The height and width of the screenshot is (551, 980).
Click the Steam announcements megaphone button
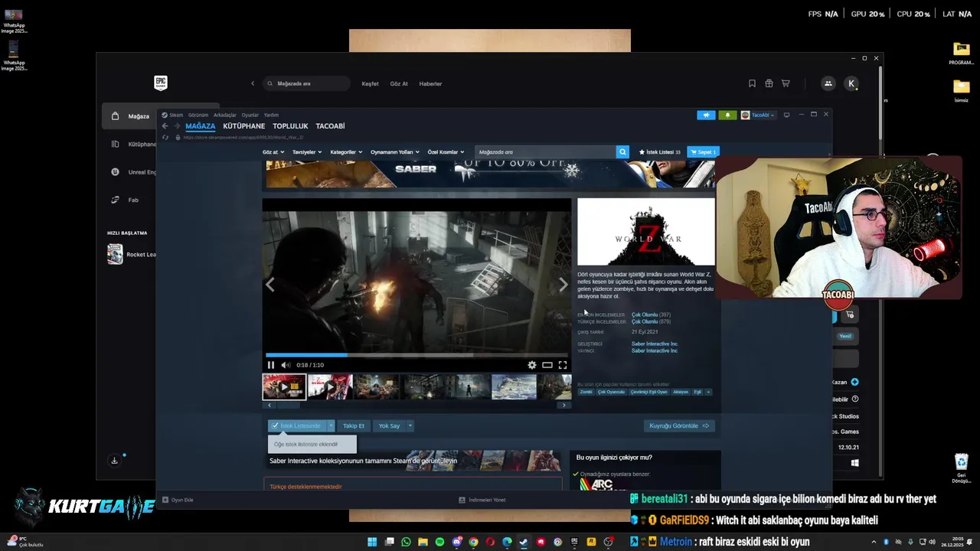click(x=706, y=115)
